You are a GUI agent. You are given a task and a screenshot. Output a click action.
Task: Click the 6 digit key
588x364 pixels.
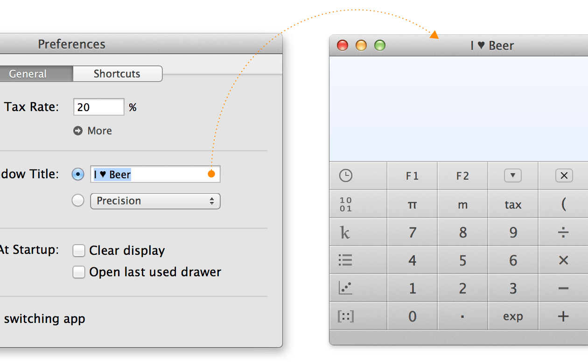click(513, 260)
